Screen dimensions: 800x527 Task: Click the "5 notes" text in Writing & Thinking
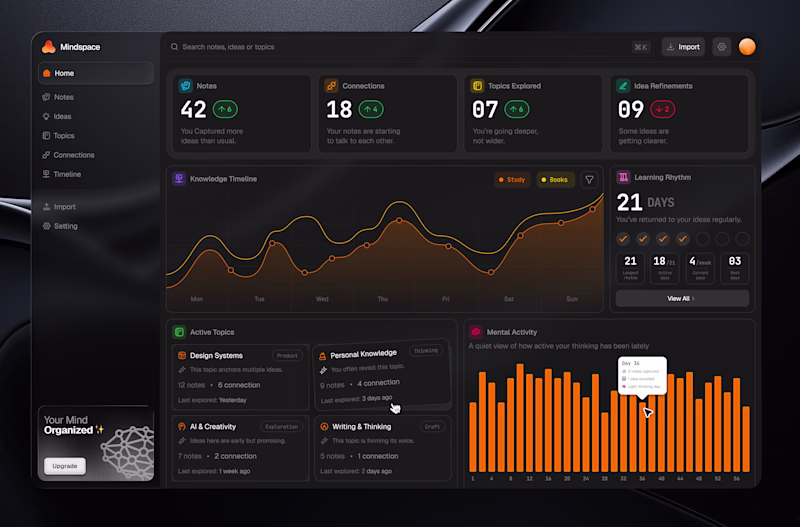(333, 456)
